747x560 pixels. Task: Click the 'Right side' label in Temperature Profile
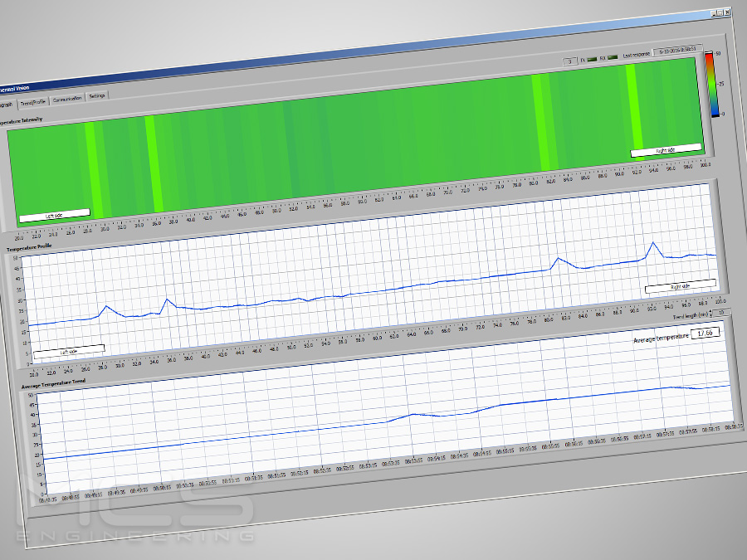680,286
